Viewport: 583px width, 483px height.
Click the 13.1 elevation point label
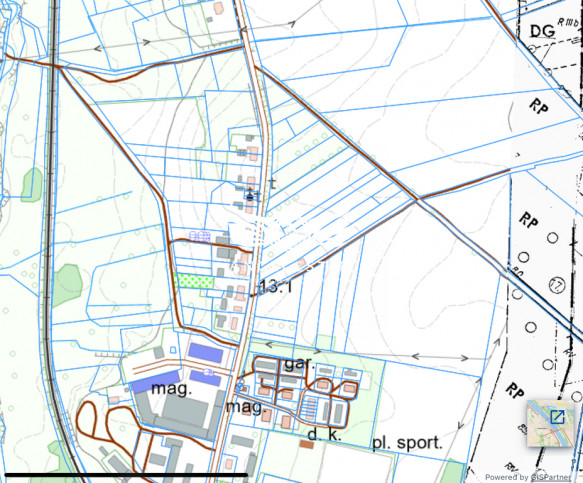click(276, 287)
